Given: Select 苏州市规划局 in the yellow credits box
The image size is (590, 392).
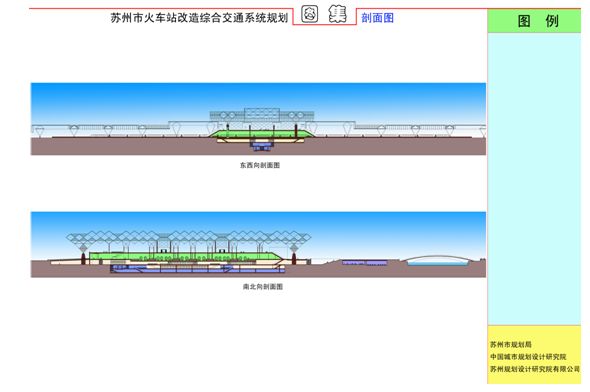Looking at the screenshot, I should pos(511,344).
